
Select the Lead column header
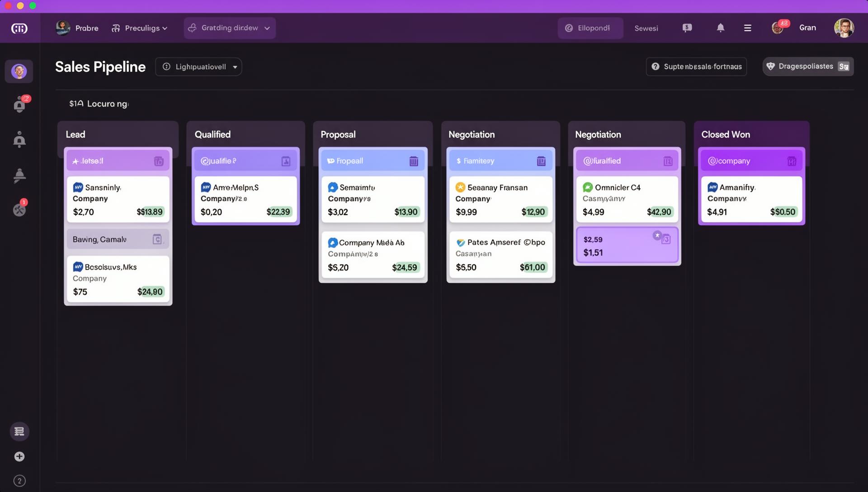click(75, 134)
